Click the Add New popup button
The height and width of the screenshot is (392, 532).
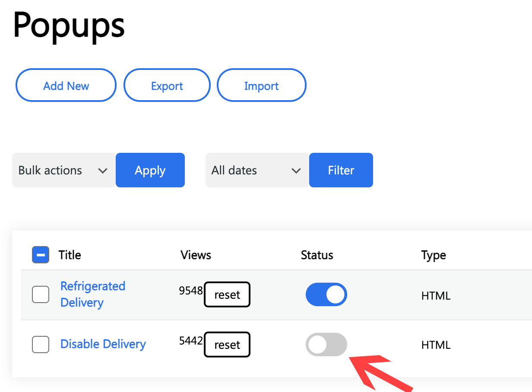[66, 85]
